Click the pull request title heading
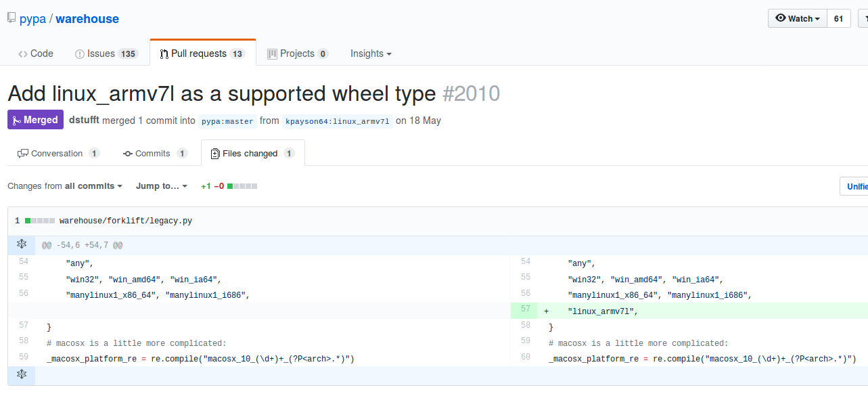This screenshot has height=394, width=868. click(x=221, y=93)
